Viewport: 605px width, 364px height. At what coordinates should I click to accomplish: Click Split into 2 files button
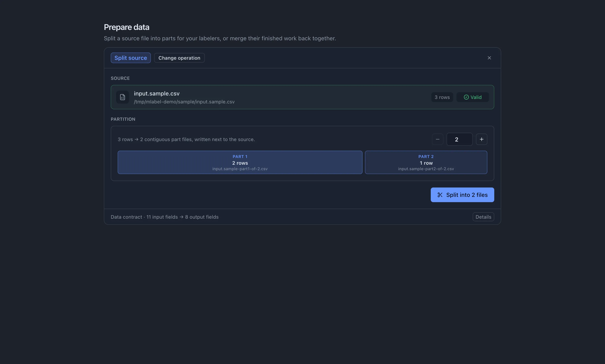pos(462,195)
